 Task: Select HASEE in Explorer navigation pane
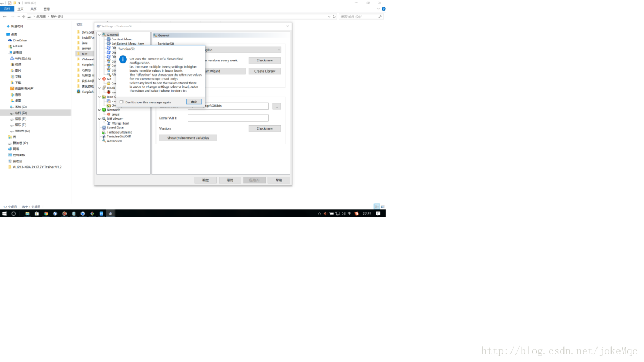pos(18,46)
